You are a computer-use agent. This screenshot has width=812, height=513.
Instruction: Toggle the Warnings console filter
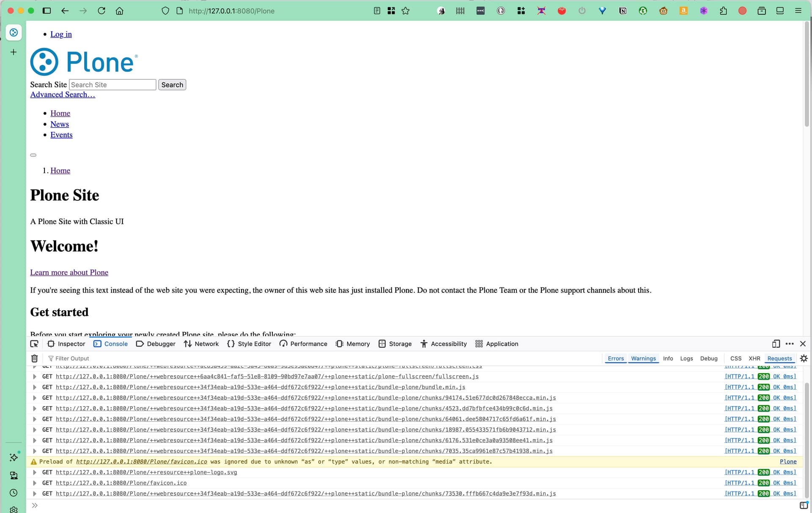(x=643, y=358)
